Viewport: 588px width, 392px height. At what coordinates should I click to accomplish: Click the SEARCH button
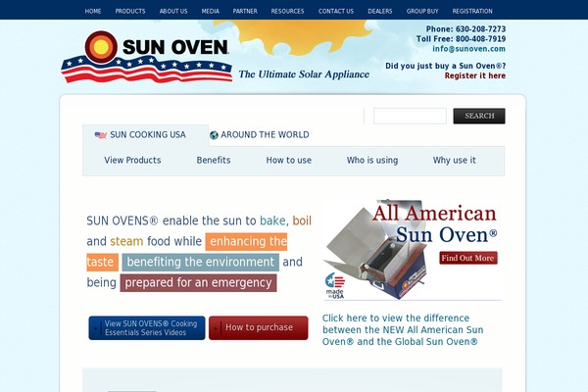479,116
